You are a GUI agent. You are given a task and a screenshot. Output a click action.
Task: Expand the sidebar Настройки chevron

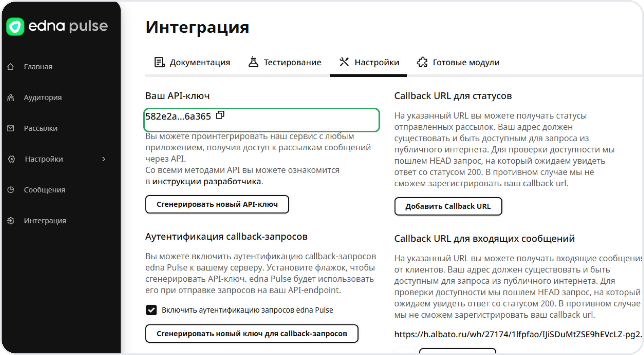[x=104, y=159]
